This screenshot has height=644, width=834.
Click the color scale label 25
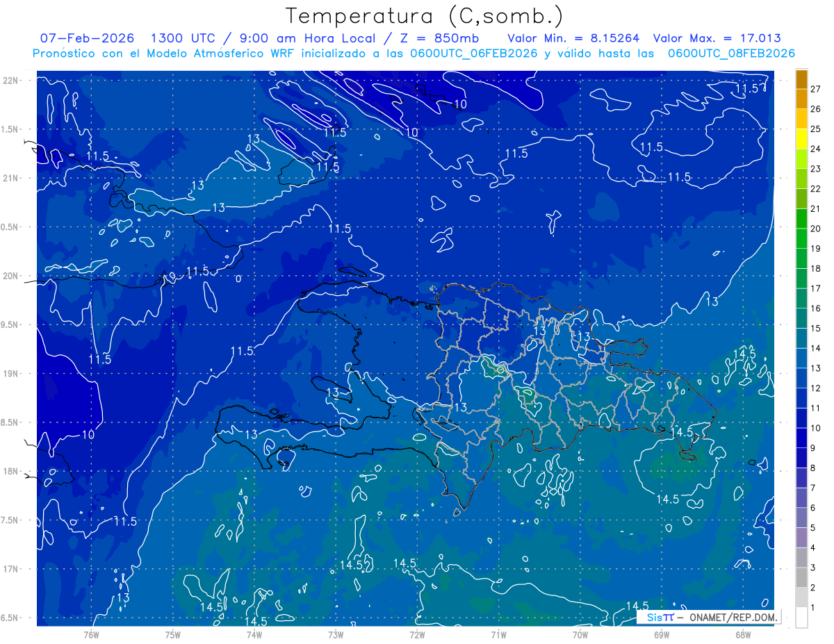[816, 129]
